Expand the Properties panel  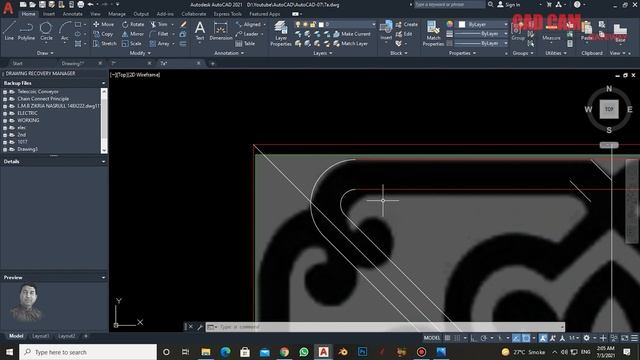click(462, 53)
